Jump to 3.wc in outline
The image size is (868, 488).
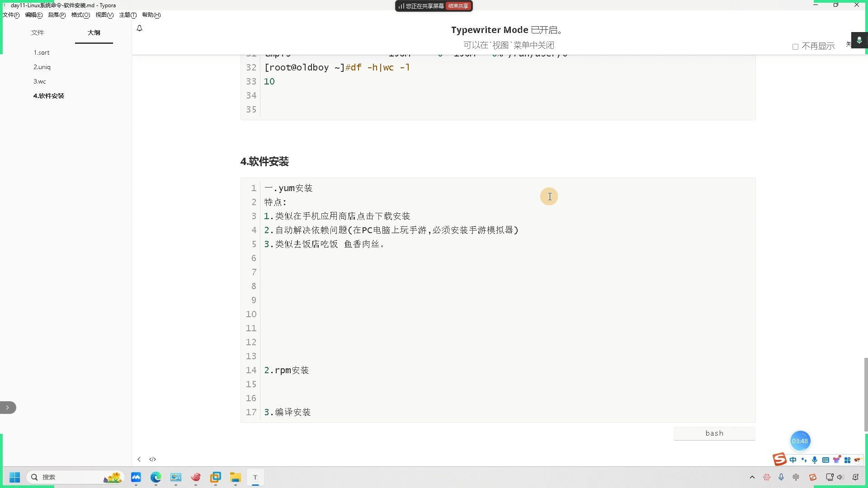click(40, 81)
